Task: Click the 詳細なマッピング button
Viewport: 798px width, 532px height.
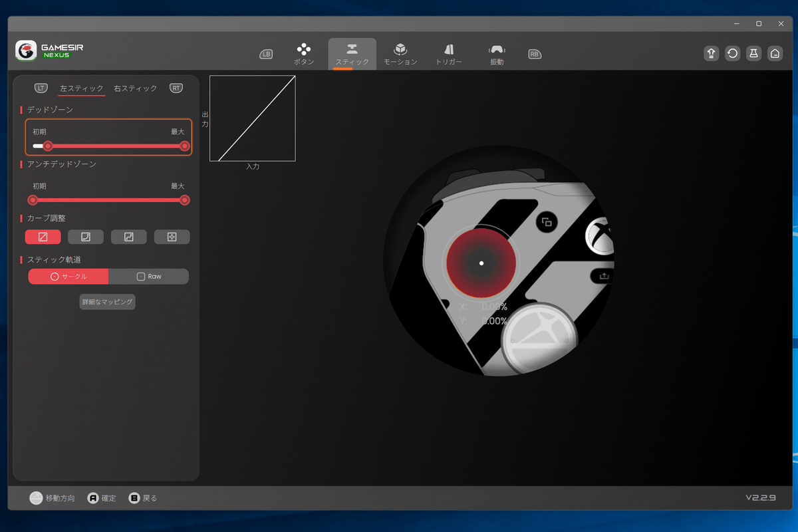Action: [x=107, y=302]
